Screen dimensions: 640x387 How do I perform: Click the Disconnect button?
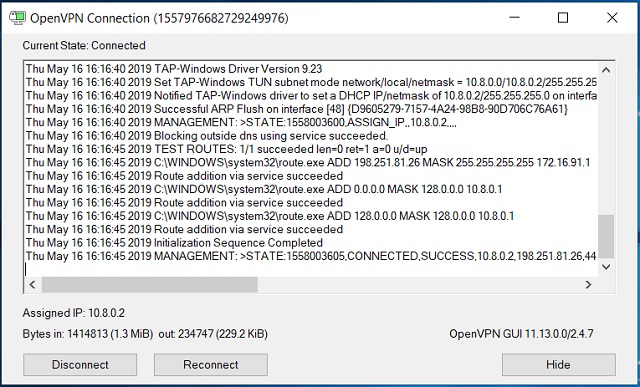80,365
